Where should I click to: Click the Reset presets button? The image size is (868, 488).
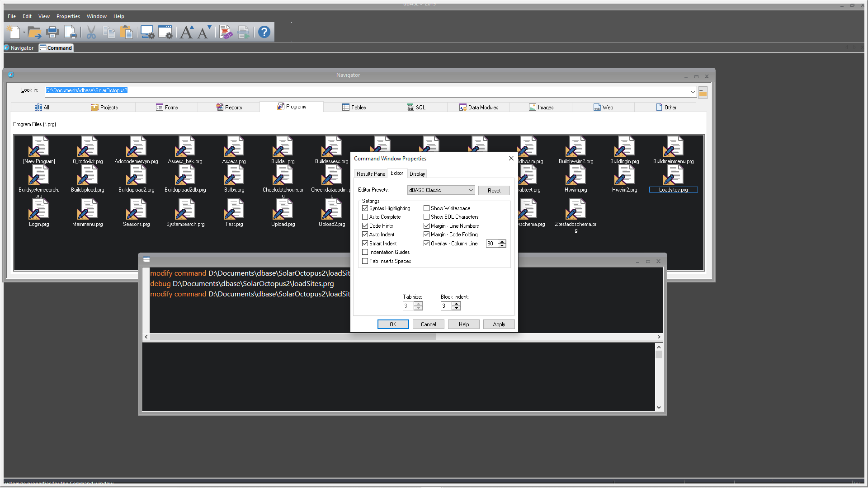[x=494, y=191]
